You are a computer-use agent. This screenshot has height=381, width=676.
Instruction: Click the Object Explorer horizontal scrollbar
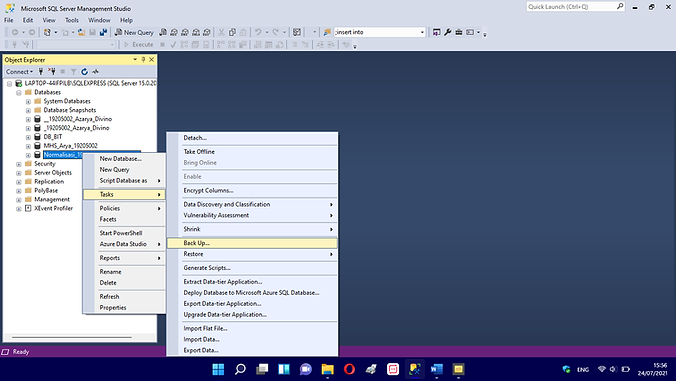click(x=72, y=337)
